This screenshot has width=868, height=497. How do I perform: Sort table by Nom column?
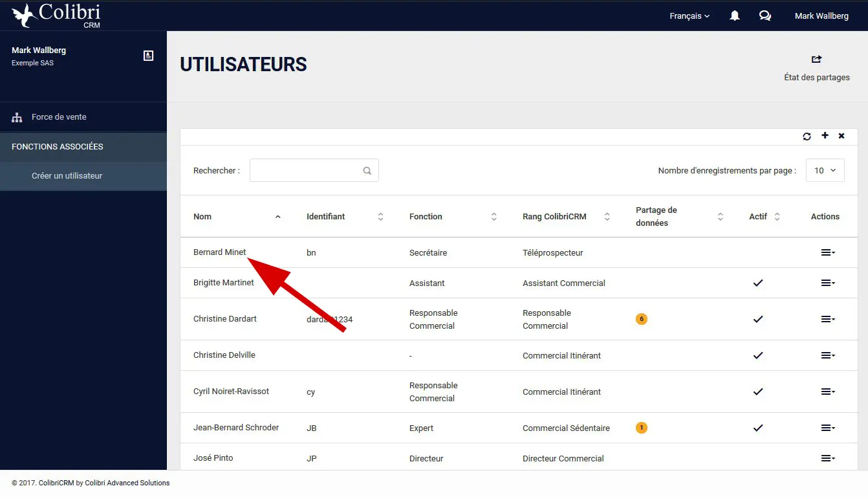point(237,217)
